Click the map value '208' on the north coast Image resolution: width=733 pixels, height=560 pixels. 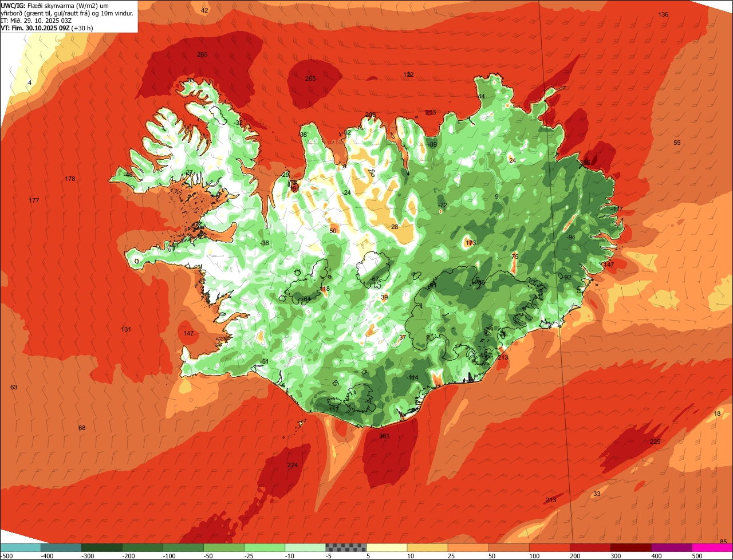371,115
